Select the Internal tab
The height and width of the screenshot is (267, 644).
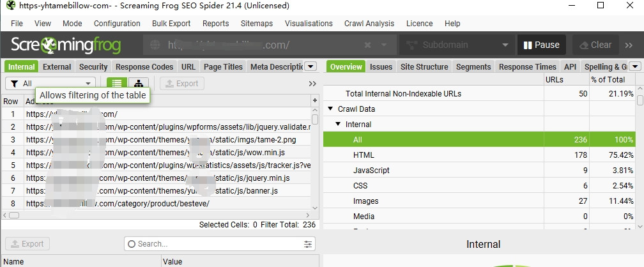[21, 66]
